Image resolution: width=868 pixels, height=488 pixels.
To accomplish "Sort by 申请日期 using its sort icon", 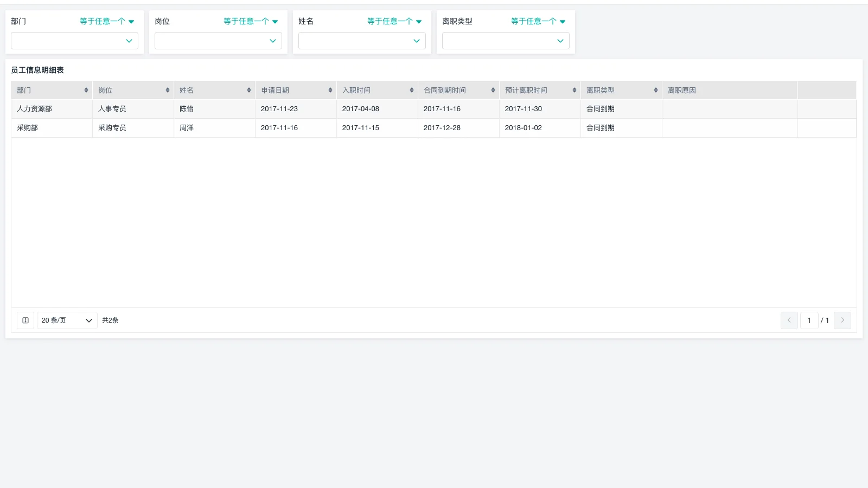I will 330,91.
